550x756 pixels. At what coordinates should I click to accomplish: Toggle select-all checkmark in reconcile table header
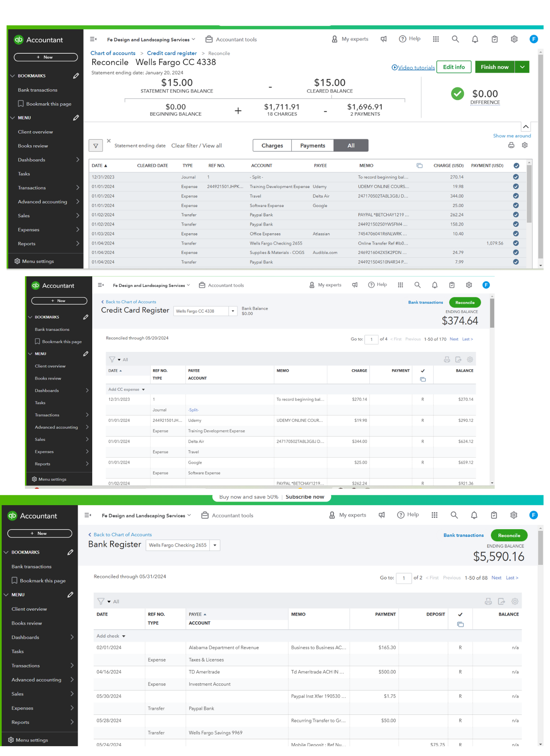[516, 166]
